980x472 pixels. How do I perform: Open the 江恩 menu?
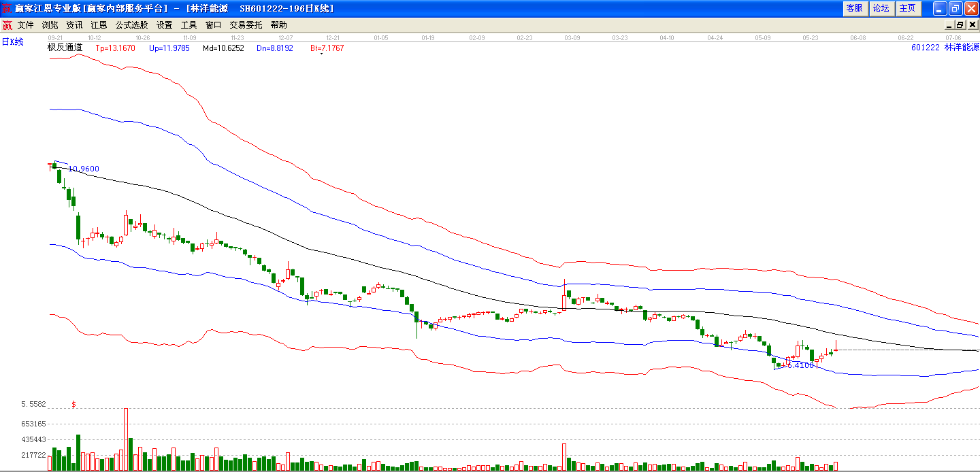[x=99, y=25]
